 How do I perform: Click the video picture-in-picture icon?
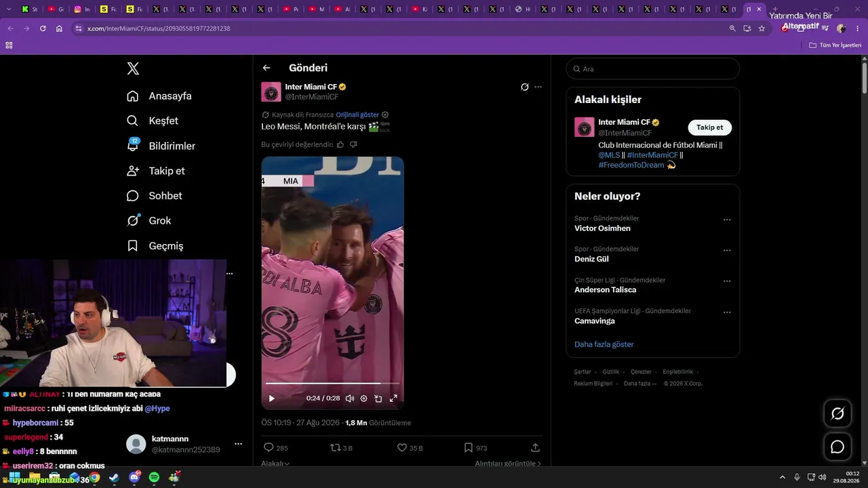(378, 399)
